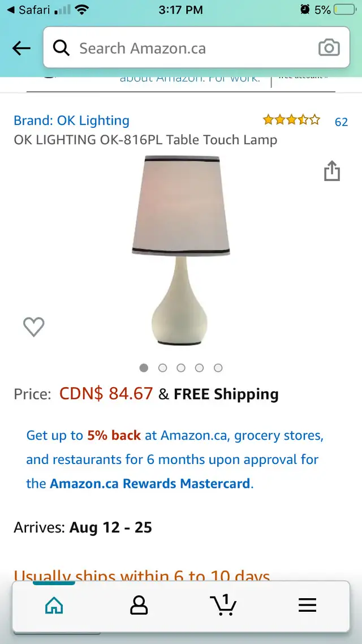Image resolution: width=362 pixels, height=644 pixels.
Task: Open Brand: OK Lighting link
Action: click(x=71, y=121)
